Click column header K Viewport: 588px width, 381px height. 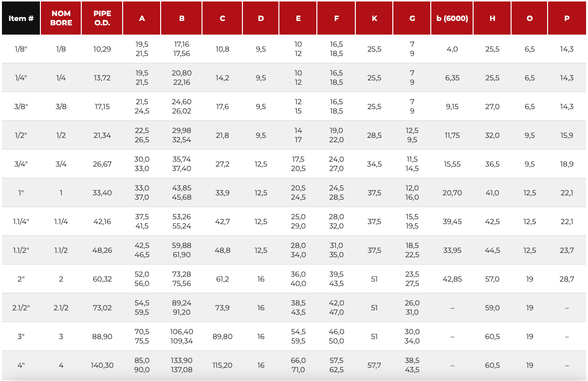tap(374, 18)
